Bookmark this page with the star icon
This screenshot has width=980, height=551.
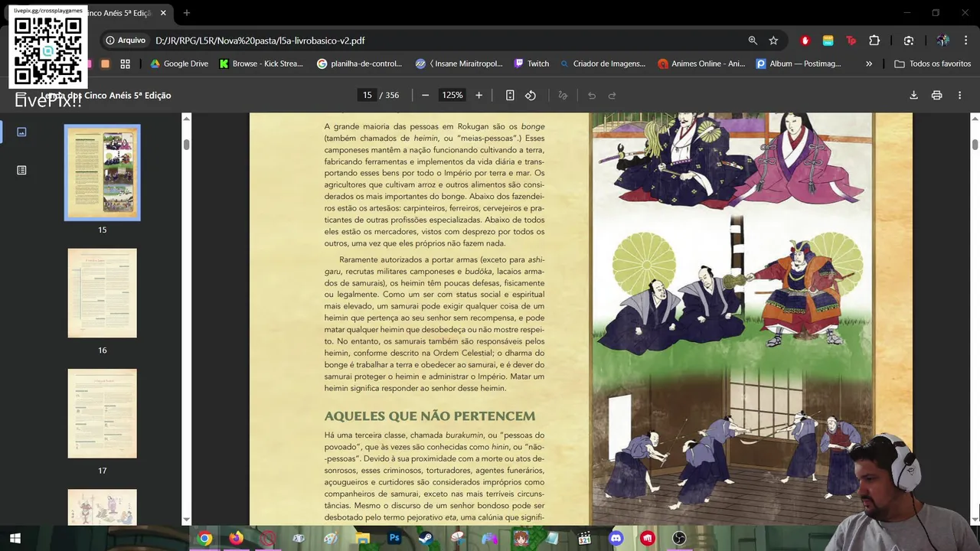(773, 41)
